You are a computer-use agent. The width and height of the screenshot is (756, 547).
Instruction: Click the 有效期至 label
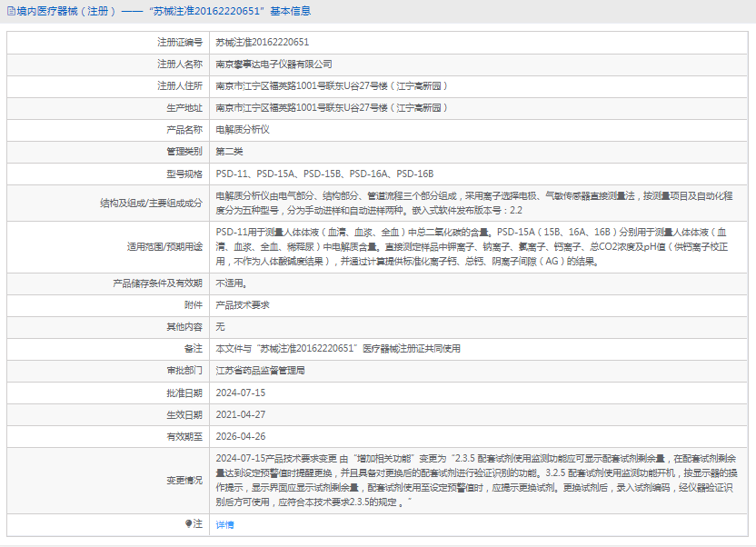(184, 437)
